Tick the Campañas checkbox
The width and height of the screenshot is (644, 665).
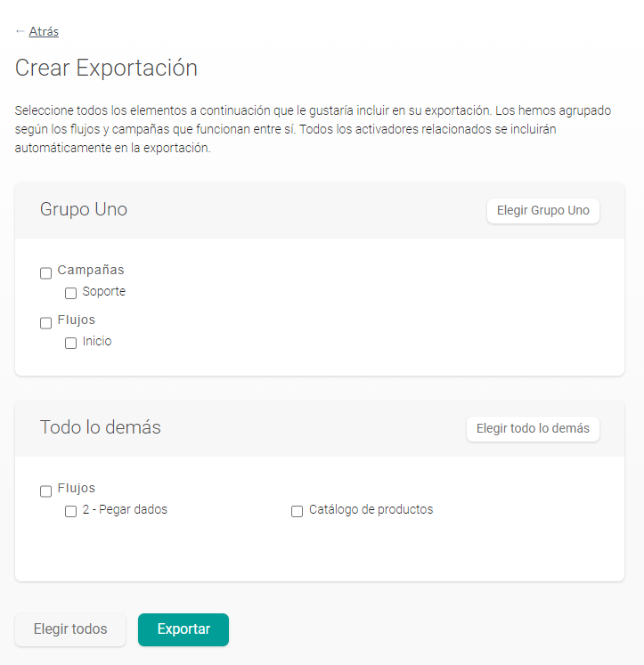coord(46,273)
